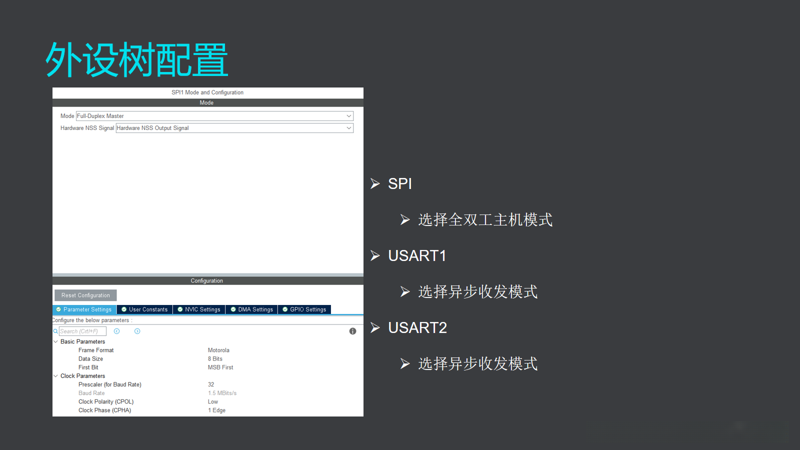Select the Frame Format parameter row
Image resolution: width=800 pixels, height=450 pixels.
[x=208, y=351]
